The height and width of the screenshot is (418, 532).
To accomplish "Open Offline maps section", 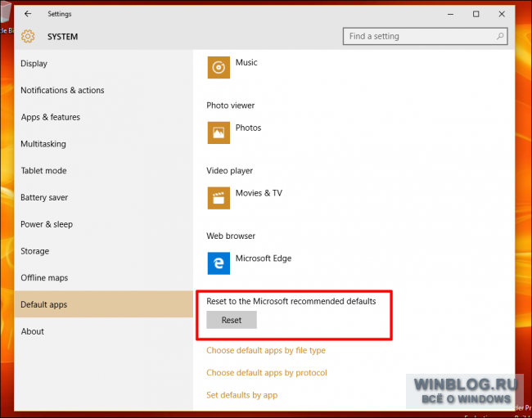I will click(x=103, y=277).
